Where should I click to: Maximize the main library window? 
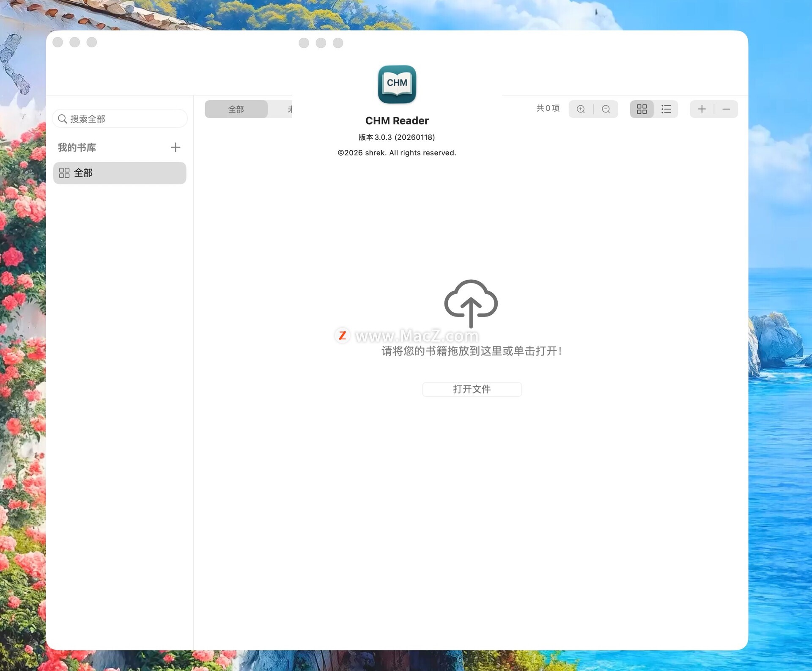[92, 42]
